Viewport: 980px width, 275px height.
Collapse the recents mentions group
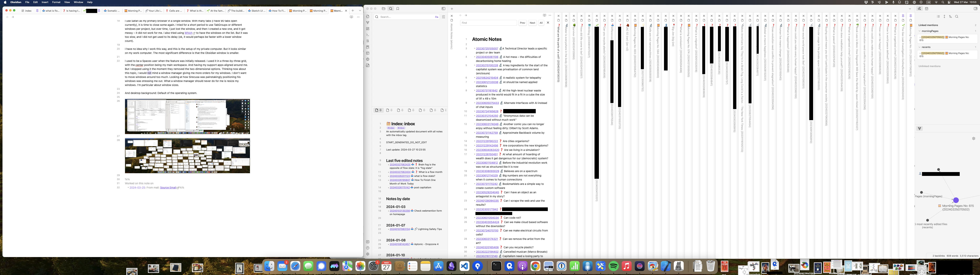920,47
